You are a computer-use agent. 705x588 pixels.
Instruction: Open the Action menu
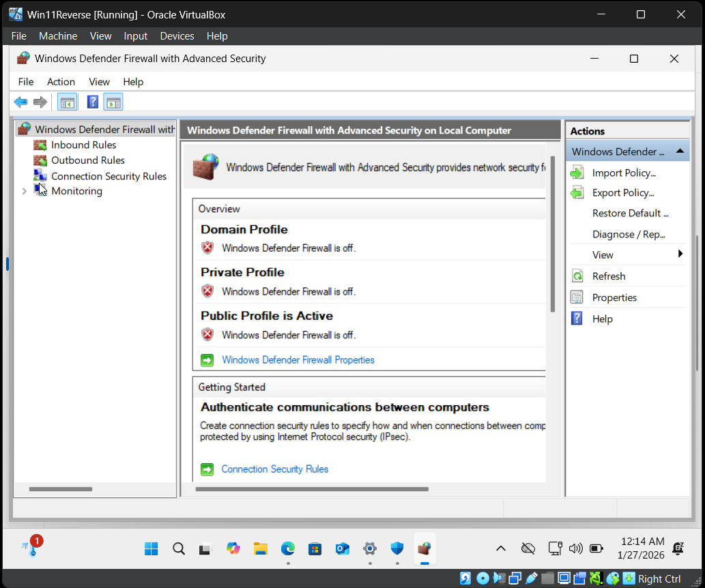pos(61,82)
